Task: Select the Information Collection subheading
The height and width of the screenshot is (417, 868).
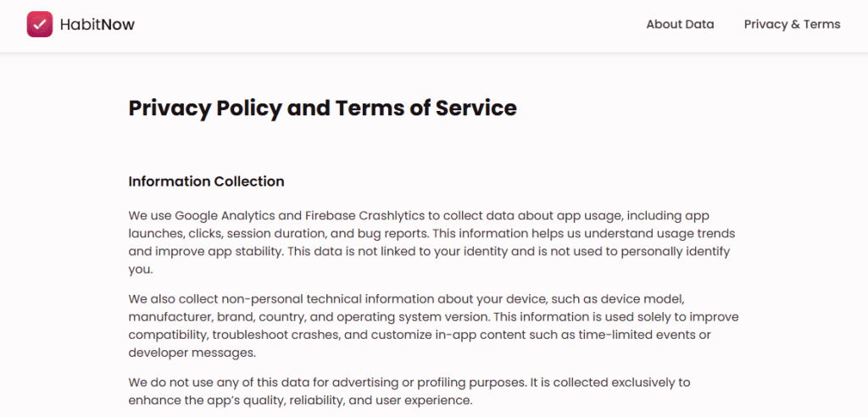Action: (206, 181)
